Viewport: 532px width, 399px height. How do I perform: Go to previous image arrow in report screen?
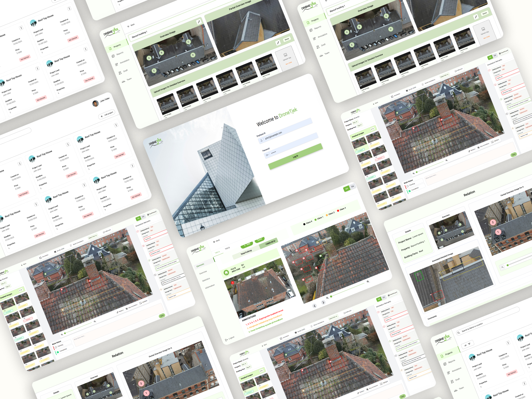(315, 306)
